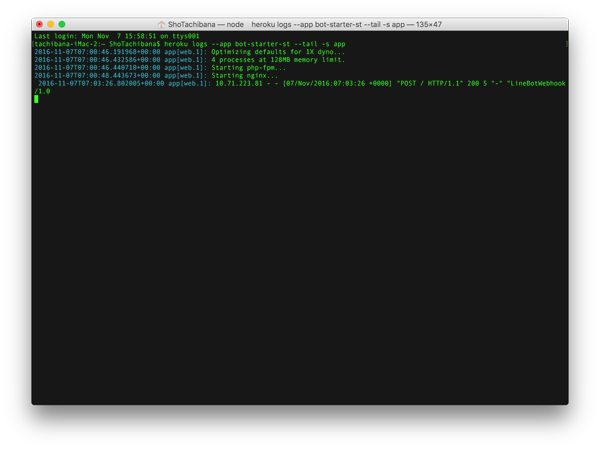Screen dimensions: 600x450
Task: Click the LineBotWebhook user agent text
Action: tap(536, 83)
